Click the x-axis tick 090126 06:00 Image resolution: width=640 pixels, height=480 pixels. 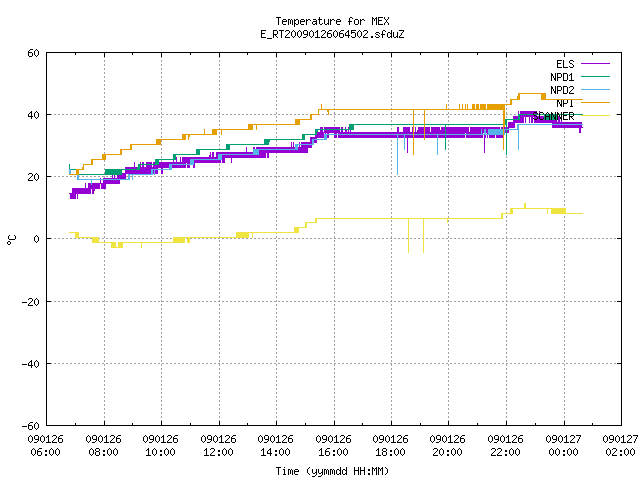[46, 446]
